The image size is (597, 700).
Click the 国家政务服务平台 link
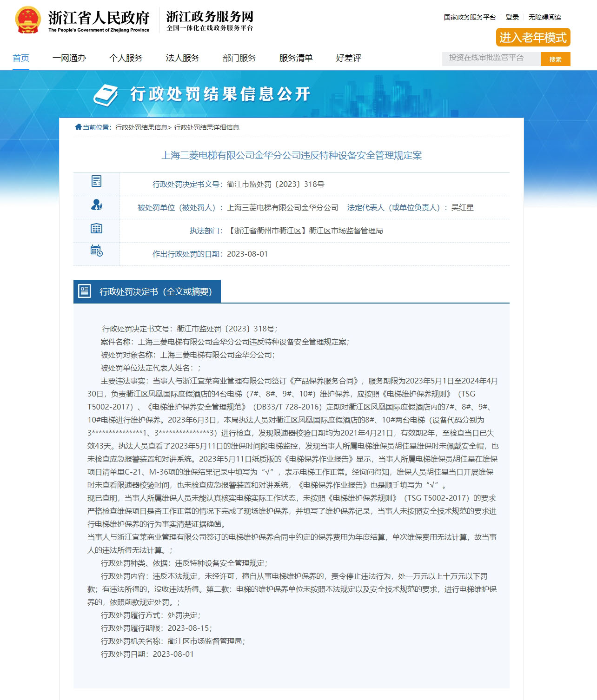click(470, 17)
